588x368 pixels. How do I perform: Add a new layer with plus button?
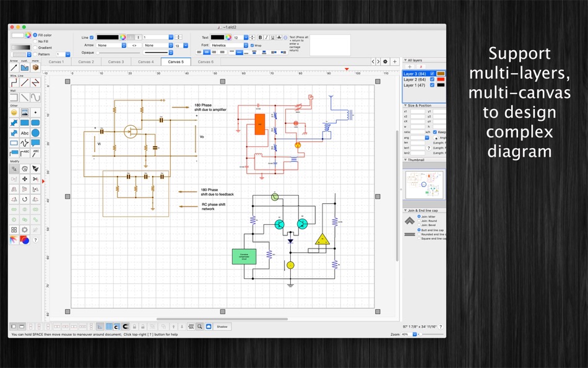pos(410,66)
